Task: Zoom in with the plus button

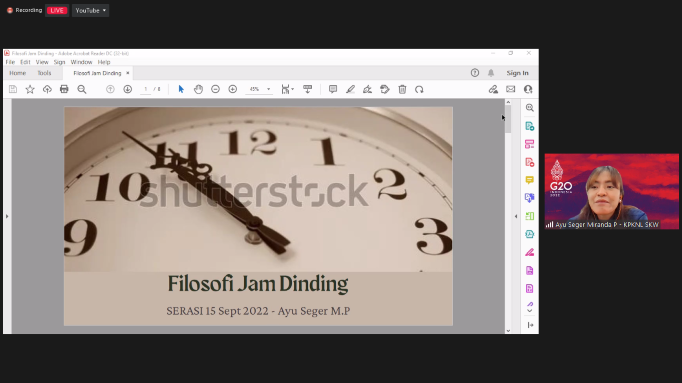Action: 233,89
